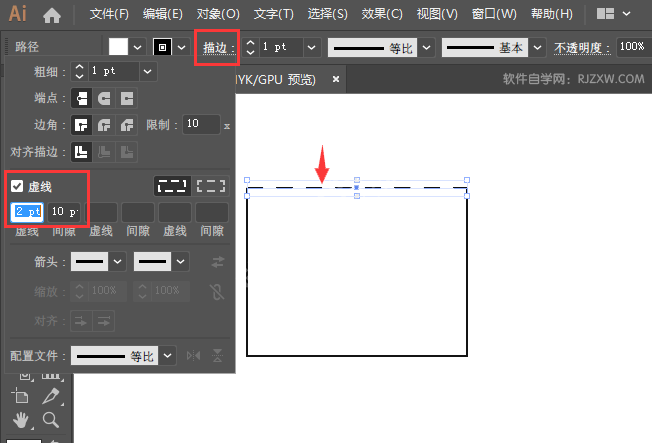Click the opacity 100% field
652x443 pixels.
tap(633, 47)
